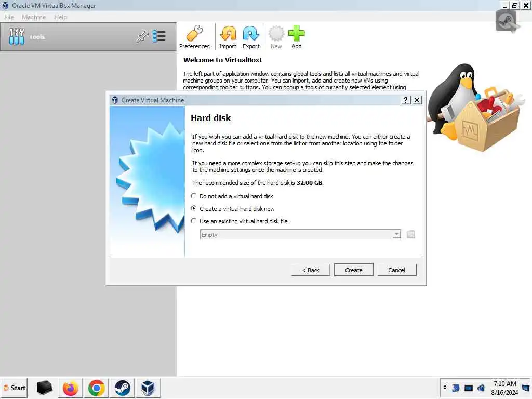Image resolution: width=532 pixels, height=399 pixels.
Task: Click the dialog help question mark
Action: [405, 100]
